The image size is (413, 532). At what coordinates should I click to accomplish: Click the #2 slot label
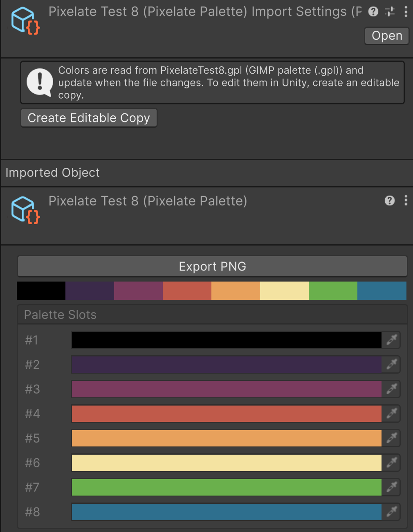pos(32,365)
